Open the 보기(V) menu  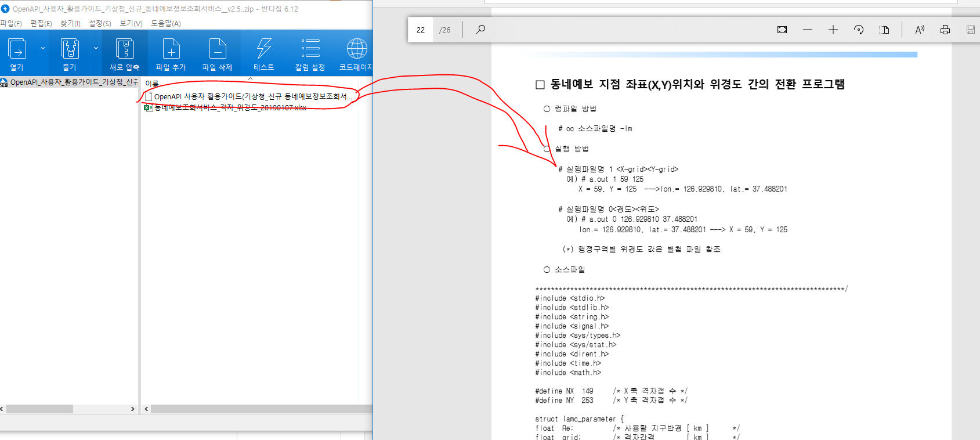point(131,24)
